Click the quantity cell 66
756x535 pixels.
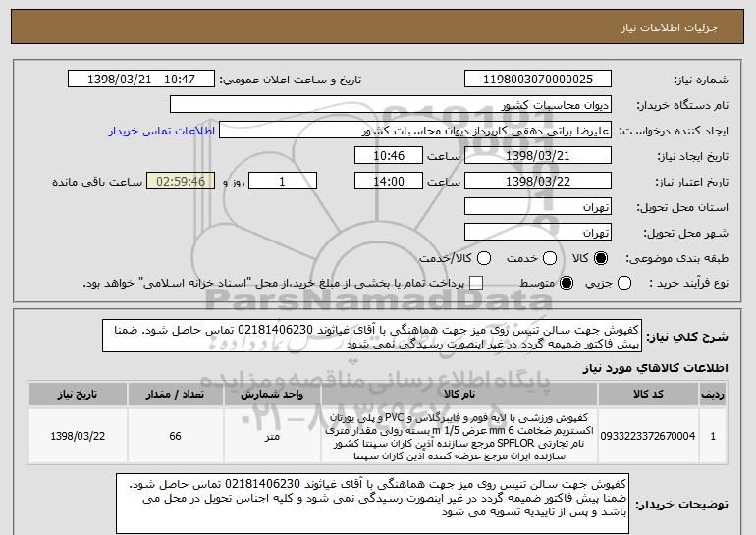click(175, 436)
